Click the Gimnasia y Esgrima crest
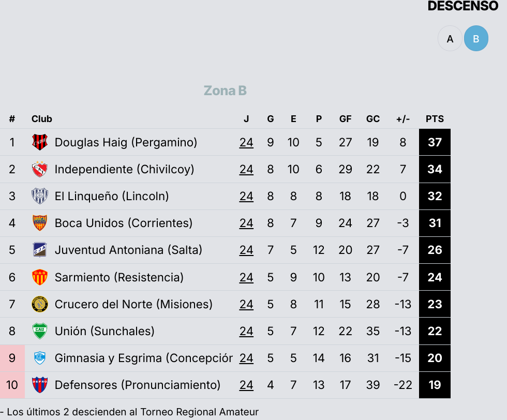 40,358
